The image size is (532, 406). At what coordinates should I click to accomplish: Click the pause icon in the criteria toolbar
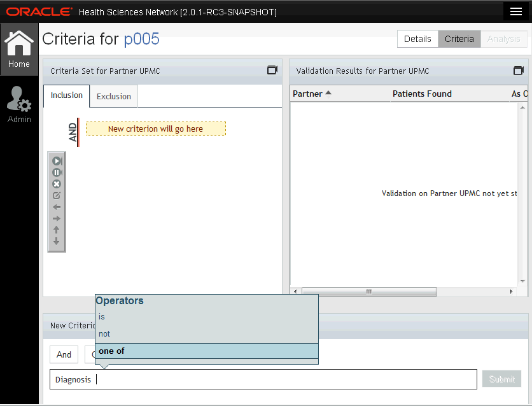57,172
